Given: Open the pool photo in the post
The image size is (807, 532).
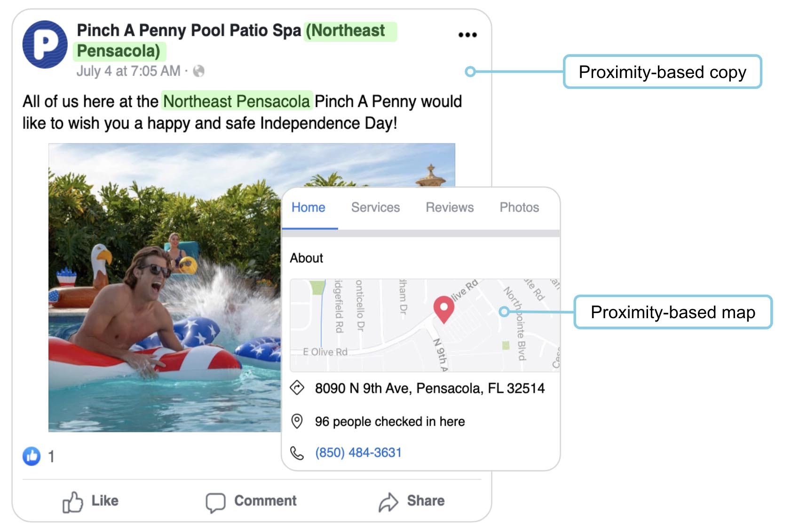Looking at the screenshot, I should pos(165,288).
